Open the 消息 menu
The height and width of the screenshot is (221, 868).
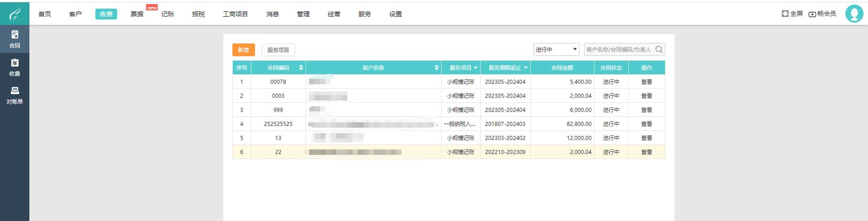273,14
